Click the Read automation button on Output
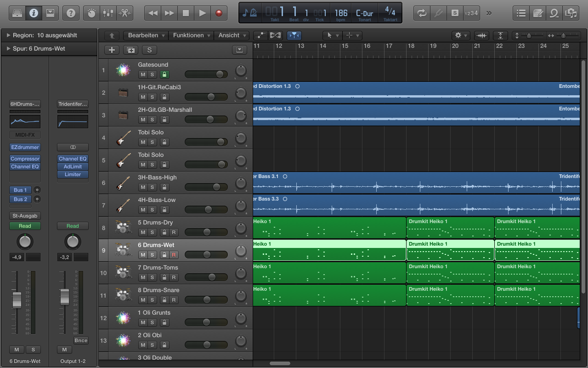Viewport: 588px width, 368px height. pos(73,226)
